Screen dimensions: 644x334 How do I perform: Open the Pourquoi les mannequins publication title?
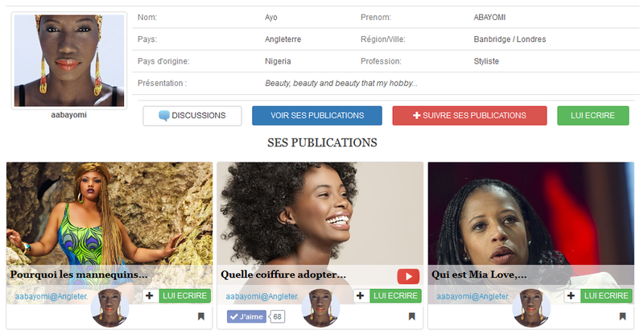(79, 274)
